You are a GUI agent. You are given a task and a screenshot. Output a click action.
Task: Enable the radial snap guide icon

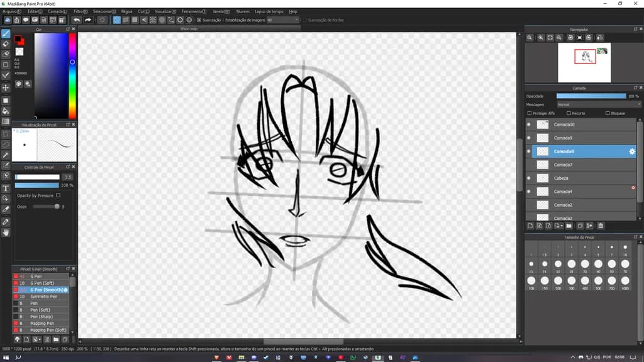pos(153,19)
